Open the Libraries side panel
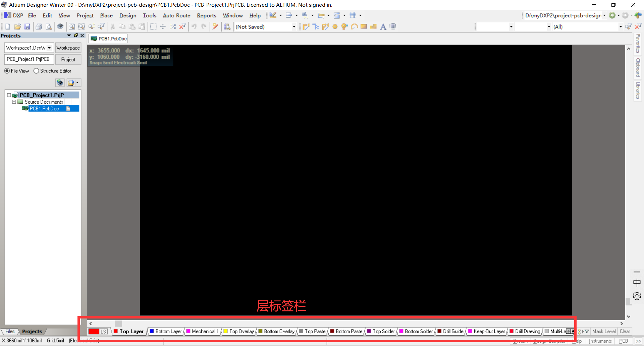This screenshot has width=644, height=346. [x=638, y=90]
